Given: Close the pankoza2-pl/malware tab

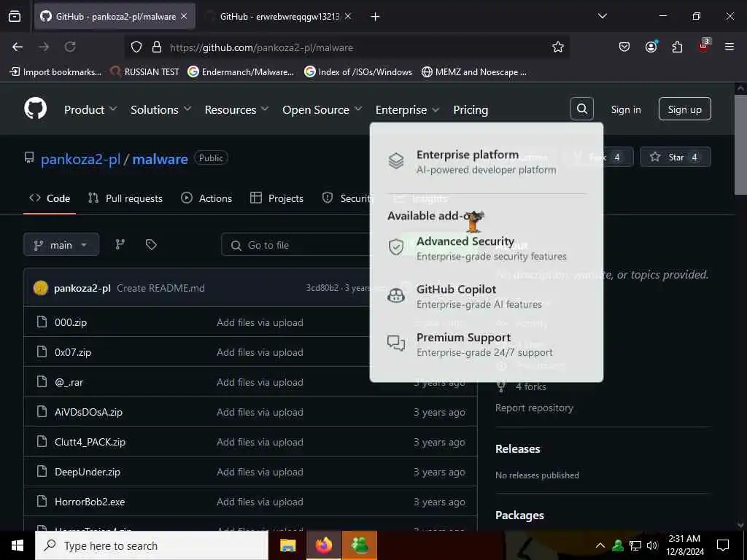Looking at the screenshot, I should (184, 16).
